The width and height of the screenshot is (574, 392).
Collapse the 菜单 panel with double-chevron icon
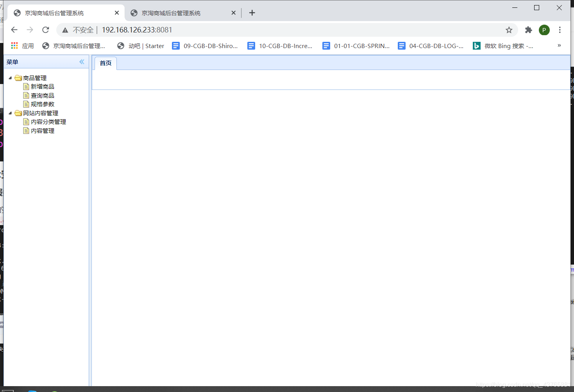coord(82,62)
